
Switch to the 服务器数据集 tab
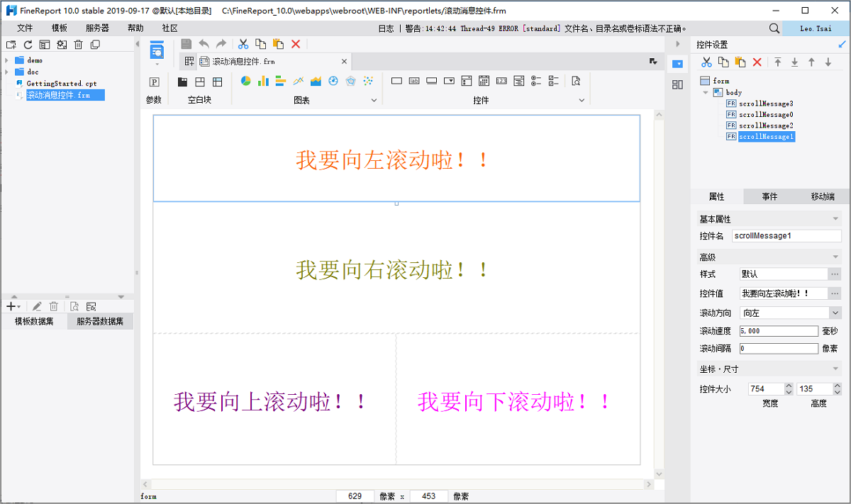click(x=100, y=322)
